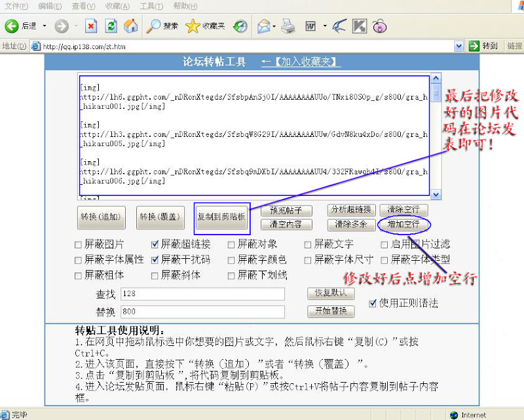Click the status bar page icon

point(5,415)
